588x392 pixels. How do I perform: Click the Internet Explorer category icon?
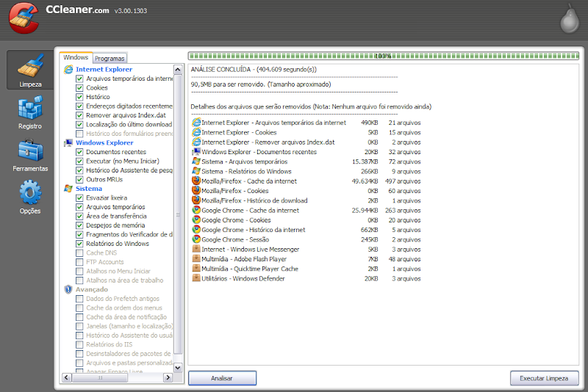click(68, 69)
